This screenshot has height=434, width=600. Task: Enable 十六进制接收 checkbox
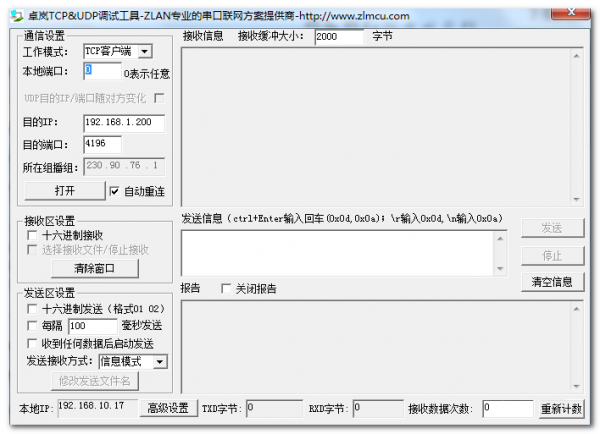click(x=32, y=235)
